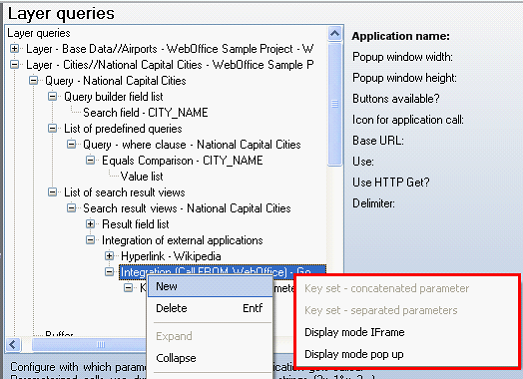Select Query - where clause - National Capital Cities
Screen dimensions: 523x379
pyautogui.click(x=192, y=145)
